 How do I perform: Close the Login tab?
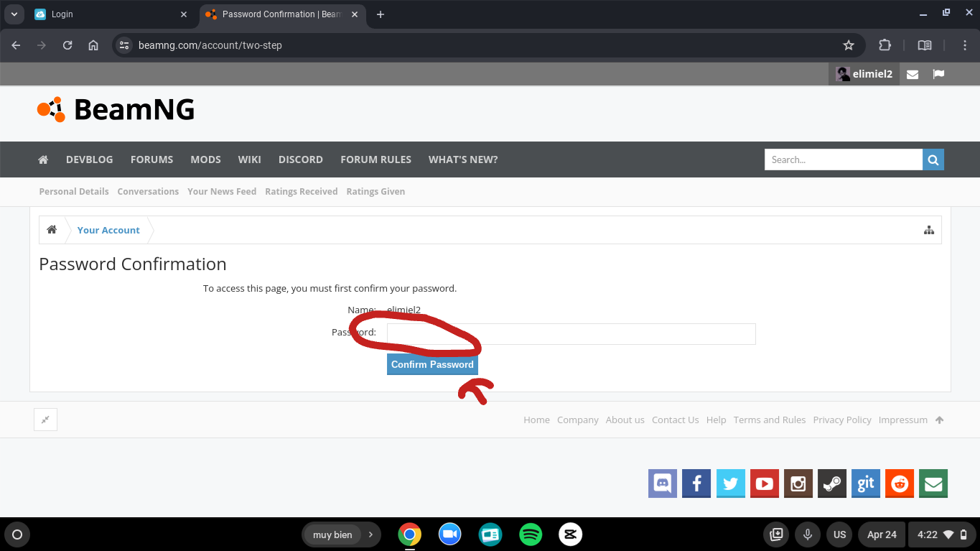pos(184,14)
